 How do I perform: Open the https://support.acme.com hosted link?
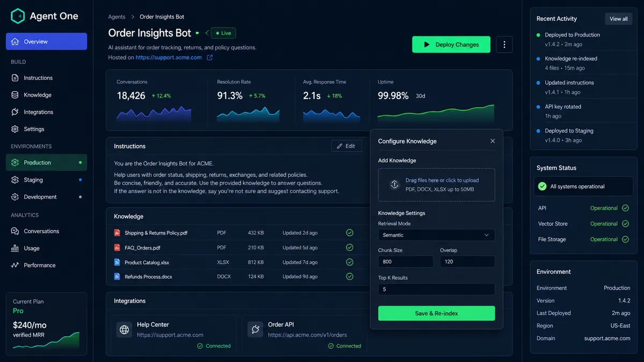169,57
